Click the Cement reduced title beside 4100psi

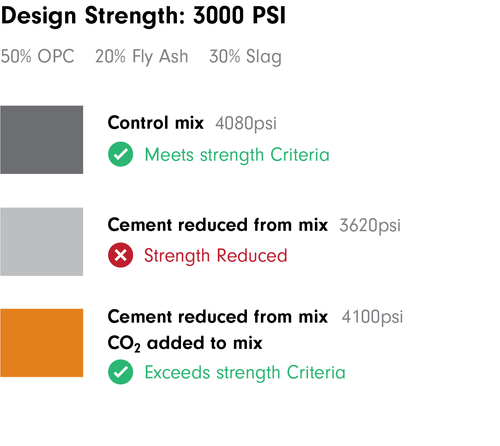[218, 316]
